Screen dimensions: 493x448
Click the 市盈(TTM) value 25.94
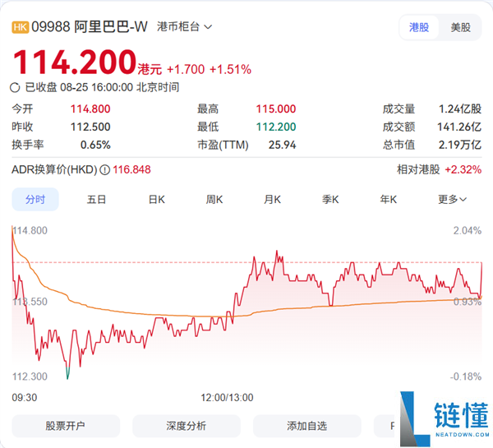pyautogui.click(x=283, y=145)
